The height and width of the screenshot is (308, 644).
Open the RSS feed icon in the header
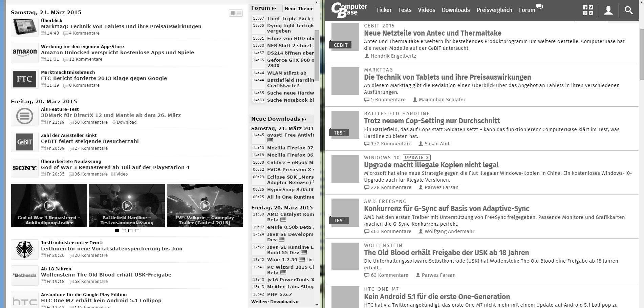591,13
